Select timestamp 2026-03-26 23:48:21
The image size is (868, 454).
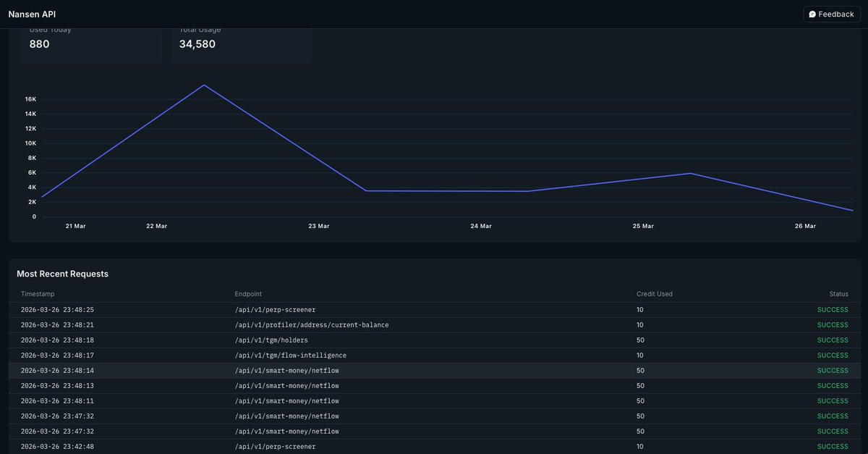[x=58, y=325]
